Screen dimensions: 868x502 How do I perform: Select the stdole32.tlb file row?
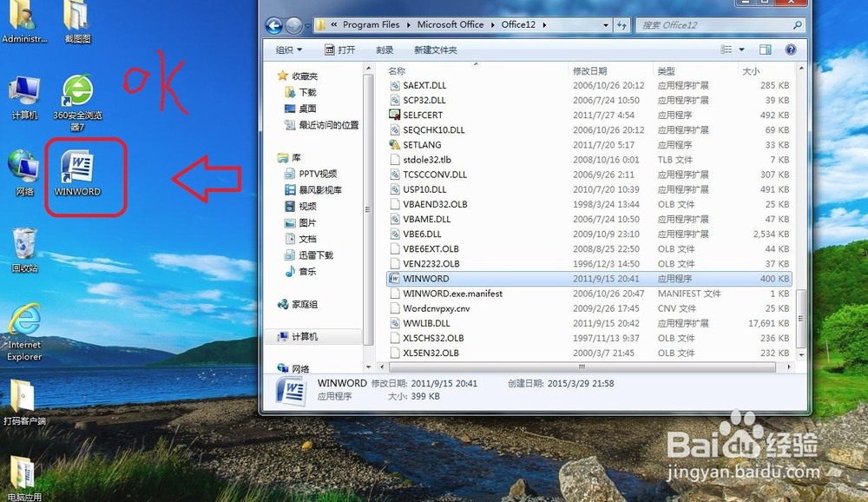(x=590, y=160)
